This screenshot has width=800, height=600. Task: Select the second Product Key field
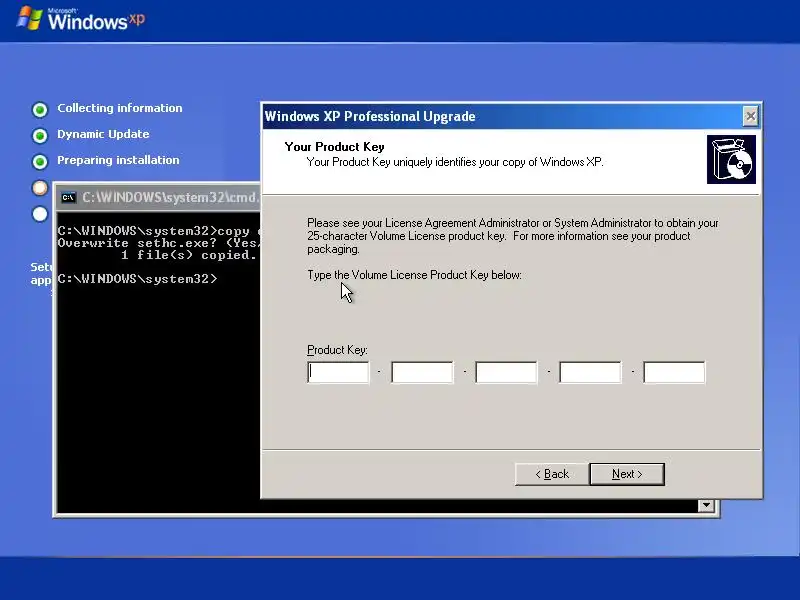coord(422,372)
